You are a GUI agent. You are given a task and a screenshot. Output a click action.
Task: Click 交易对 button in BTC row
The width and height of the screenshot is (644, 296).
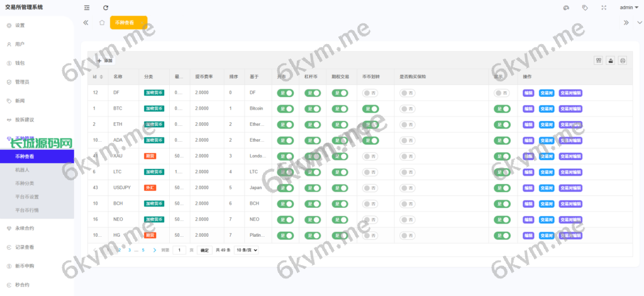pos(547,108)
